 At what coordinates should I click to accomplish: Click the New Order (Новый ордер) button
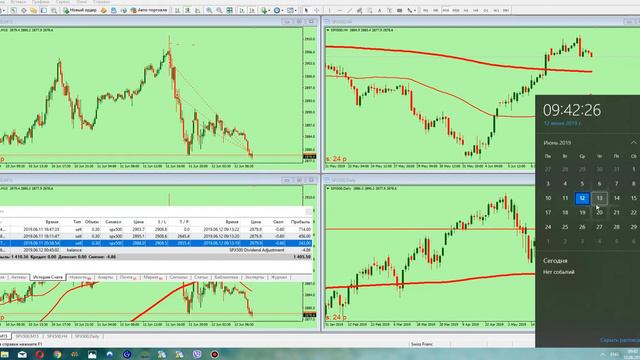coord(80,10)
